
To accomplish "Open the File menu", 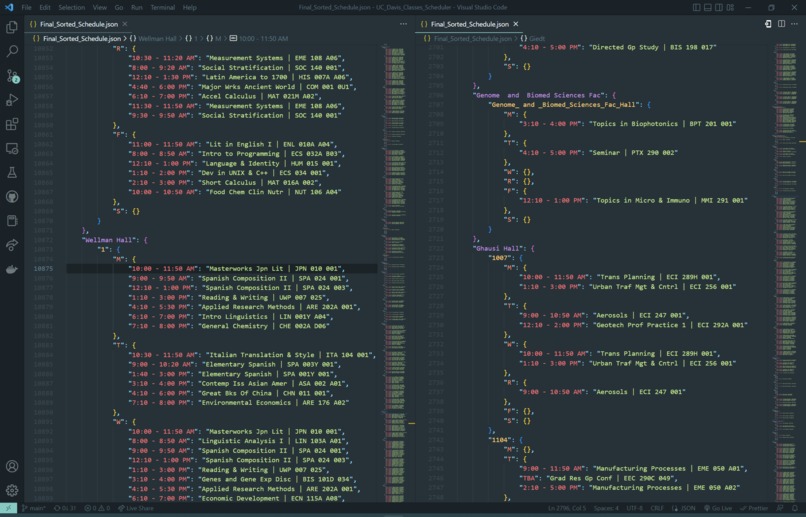I will [27, 7].
